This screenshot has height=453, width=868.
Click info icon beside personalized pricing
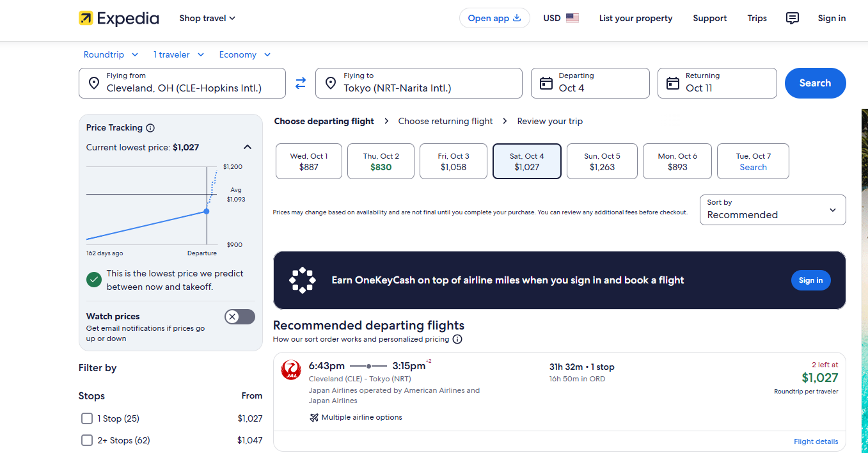click(457, 339)
